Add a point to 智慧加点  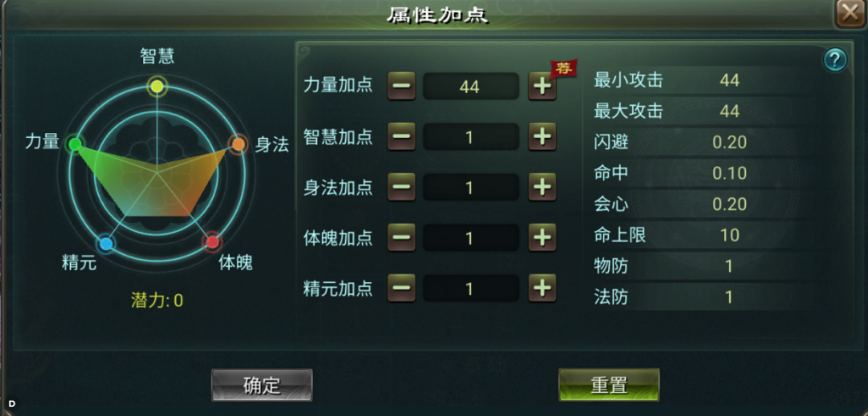click(x=542, y=137)
